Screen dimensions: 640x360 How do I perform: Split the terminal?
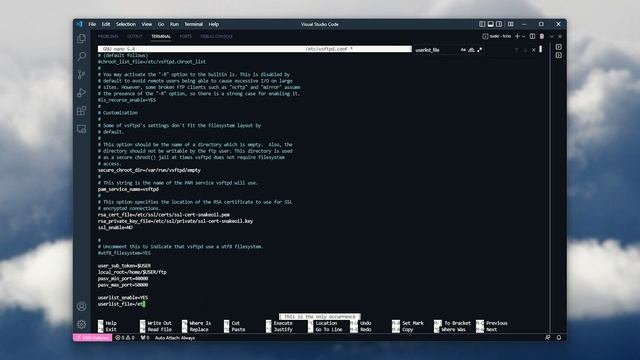[x=532, y=36]
